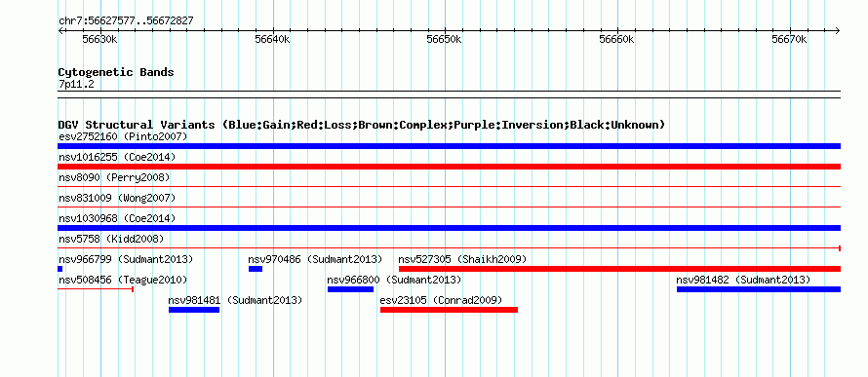868x377 pixels.
Task: Click the nsv966800 (Sudmant2013) label
Action: (394, 280)
